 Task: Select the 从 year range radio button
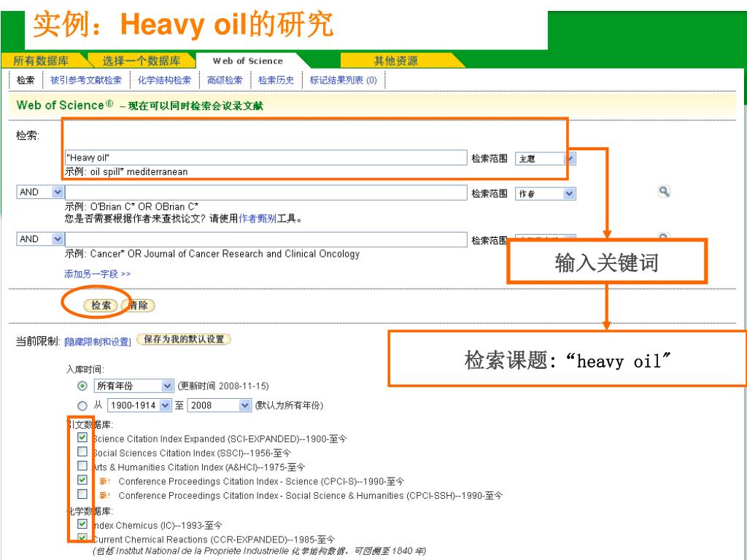pos(82,405)
